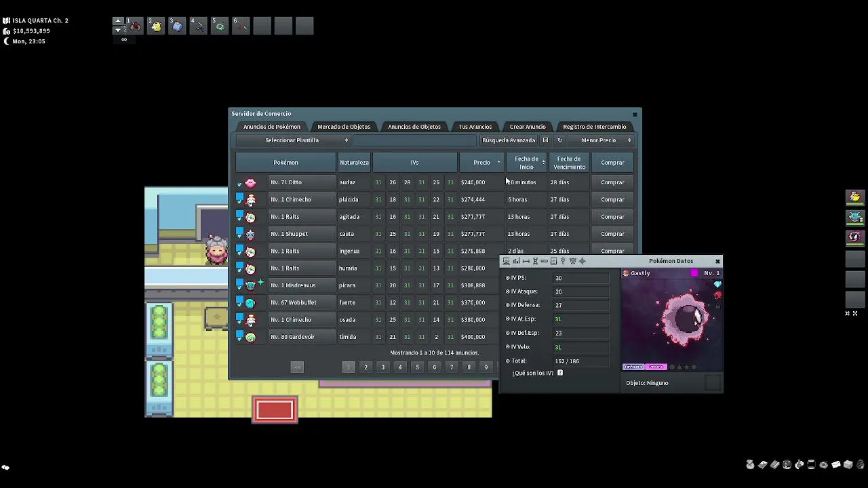Click the hotbar up arrow
This screenshot has width=868, height=488.
(x=118, y=21)
